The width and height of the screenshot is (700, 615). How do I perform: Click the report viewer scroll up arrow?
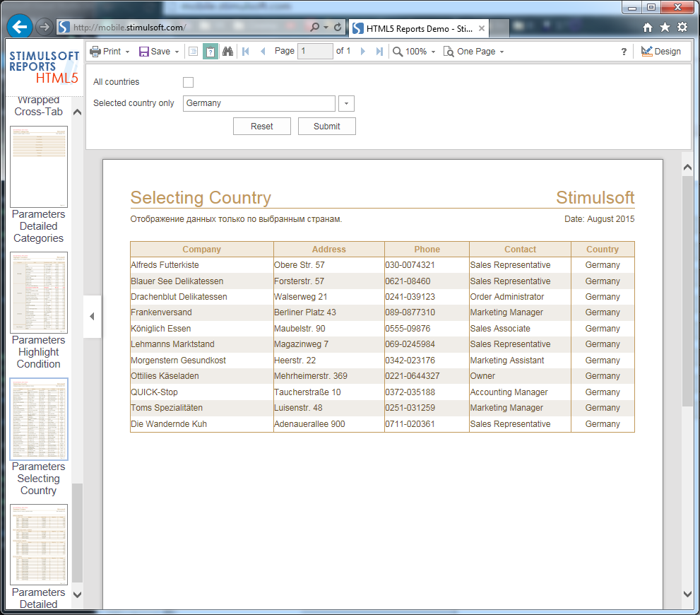[x=687, y=168]
